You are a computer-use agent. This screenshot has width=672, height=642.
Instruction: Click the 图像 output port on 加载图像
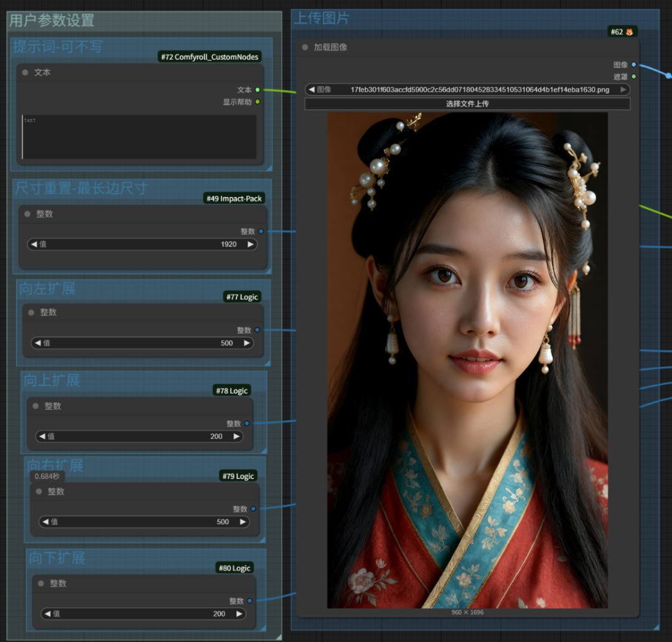click(634, 65)
